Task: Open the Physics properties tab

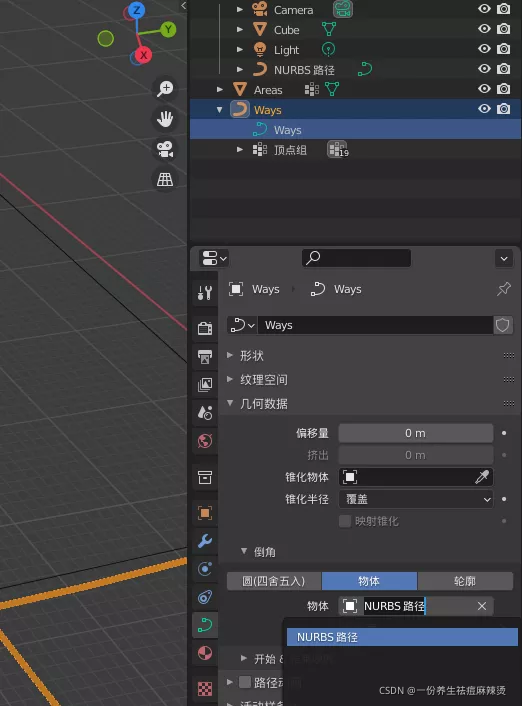Action: (205, 569)
